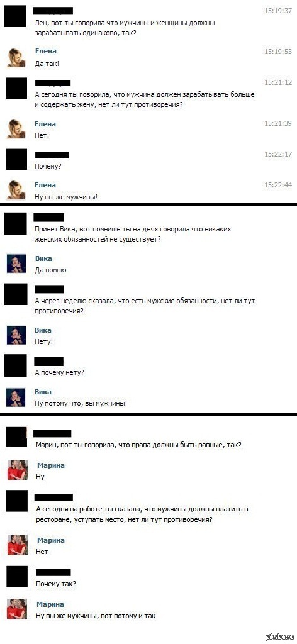
Task: Click Вика's avatar beside 'Ну потому что, вы мужчины!'
Action: pyautogui.click(x=16, y=397)
